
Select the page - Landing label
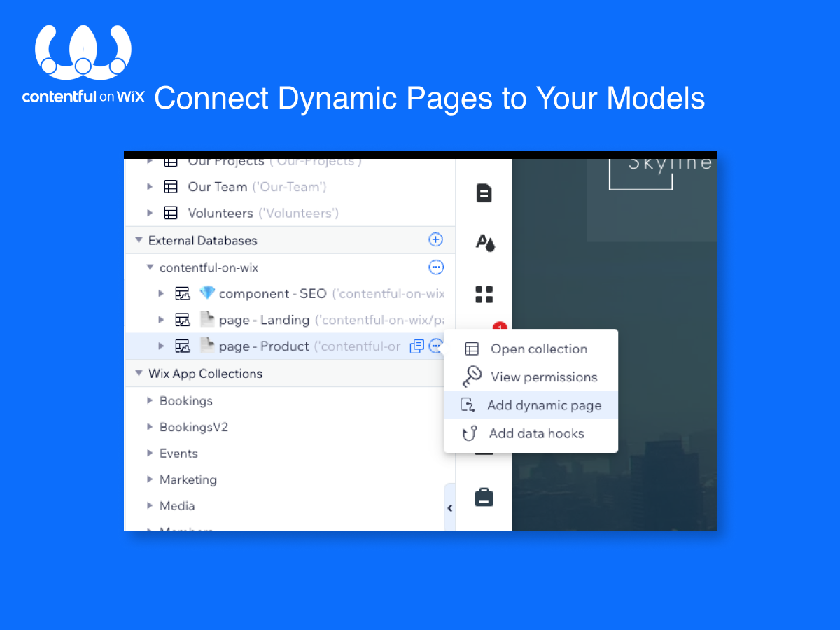pyautogui.click(x=264, y=320)
